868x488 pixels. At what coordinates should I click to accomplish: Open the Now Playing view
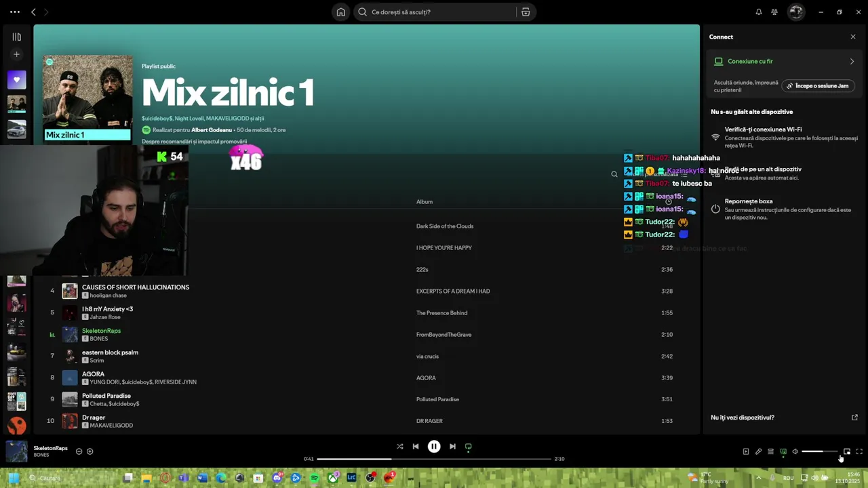(x=746, y=451)
